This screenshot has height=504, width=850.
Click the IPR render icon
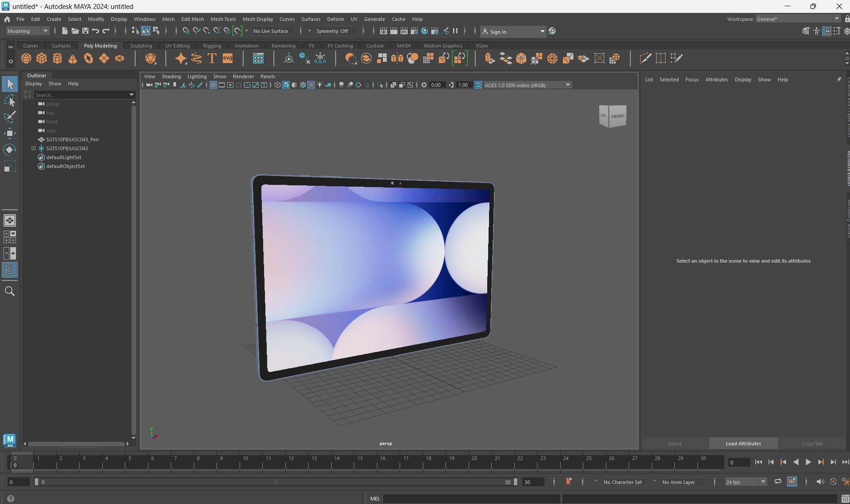(x=404, y=31)
